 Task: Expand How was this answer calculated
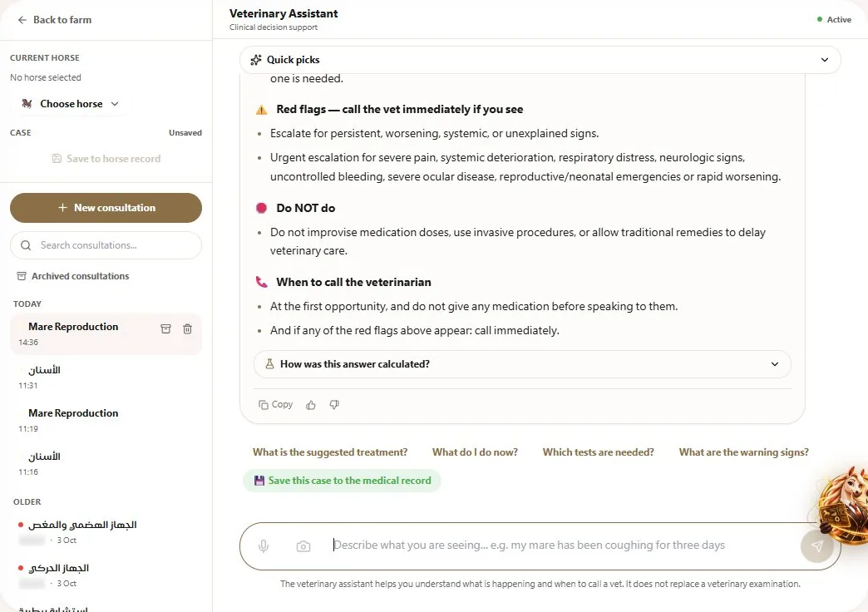(522, 364)
